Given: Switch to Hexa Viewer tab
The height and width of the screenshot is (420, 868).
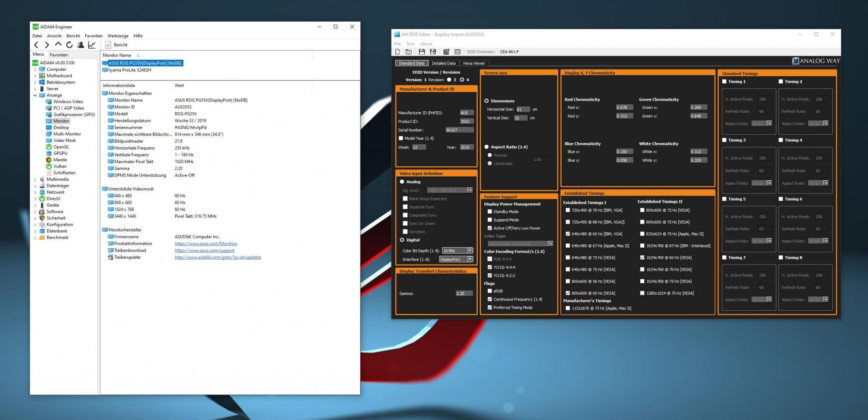Looking at the screenshot, I should (x=474, y=63).
